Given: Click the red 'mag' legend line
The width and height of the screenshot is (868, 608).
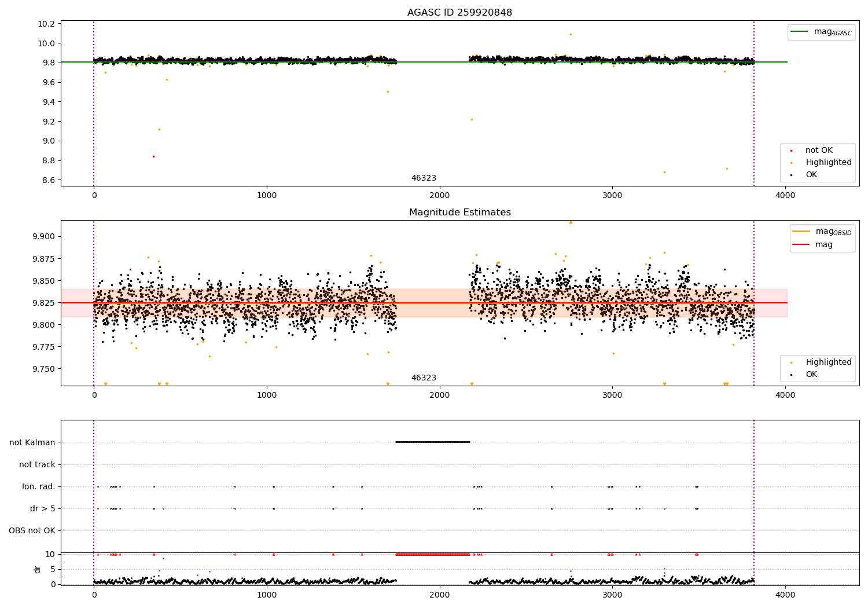Looking at the screenshot, I should click(x=801, y=245).
